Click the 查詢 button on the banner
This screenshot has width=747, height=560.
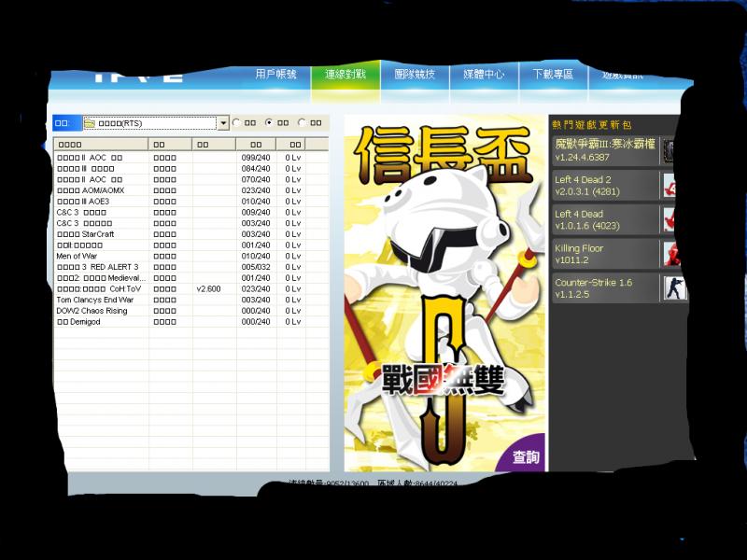526,457
